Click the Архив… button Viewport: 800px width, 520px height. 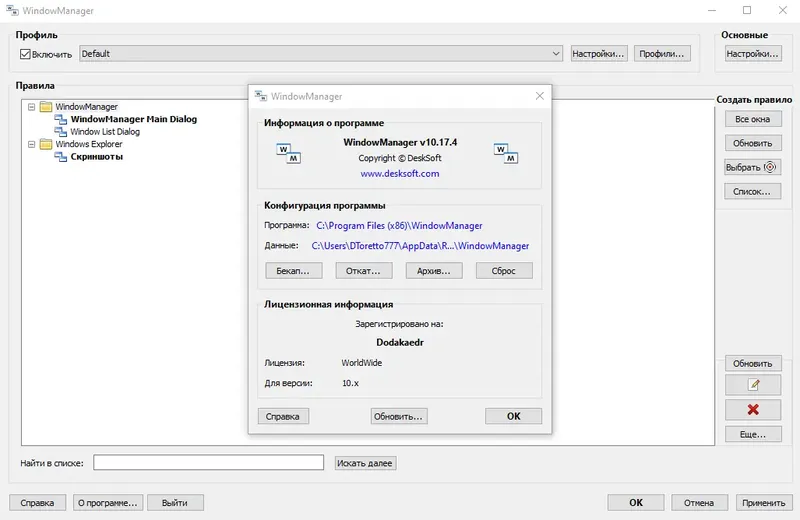click(434, 270)
